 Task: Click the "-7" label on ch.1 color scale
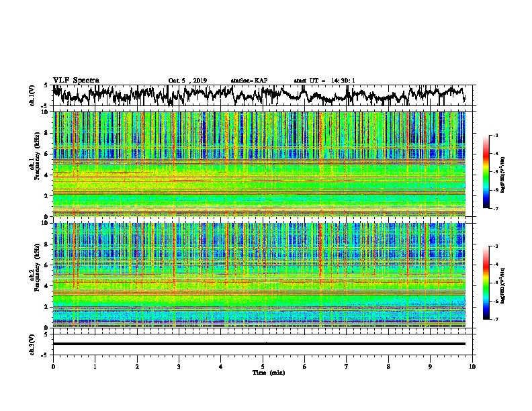click(495, 208)
